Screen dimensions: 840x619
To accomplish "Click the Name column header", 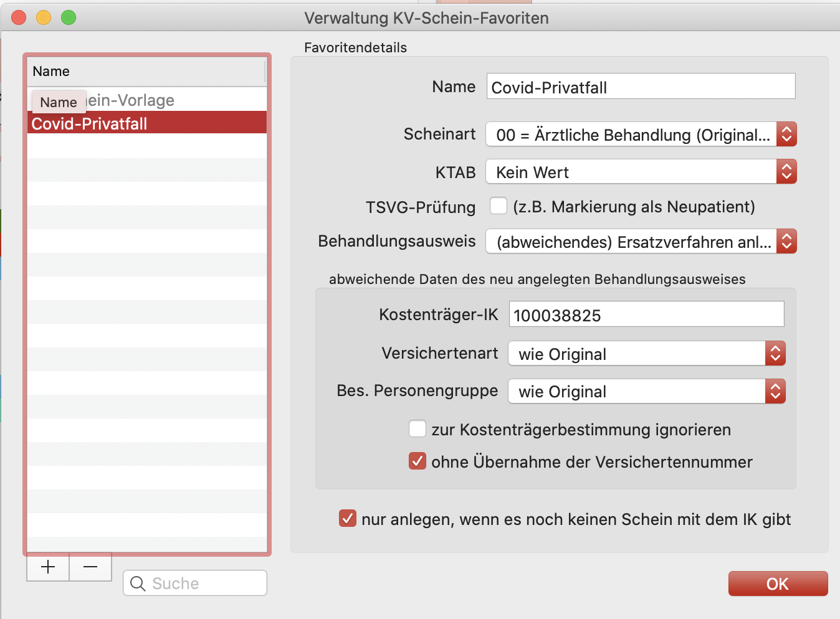I will (x=146, y=71).
